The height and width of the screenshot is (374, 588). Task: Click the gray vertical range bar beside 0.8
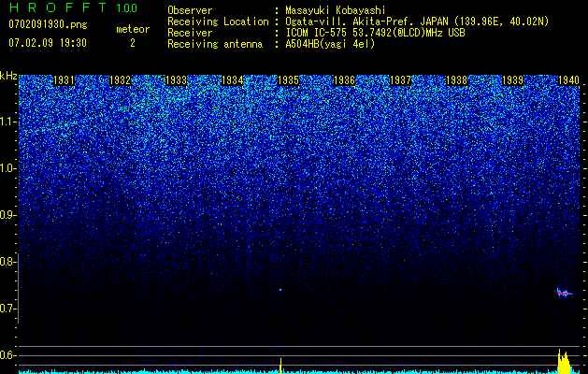click(18, 288)
